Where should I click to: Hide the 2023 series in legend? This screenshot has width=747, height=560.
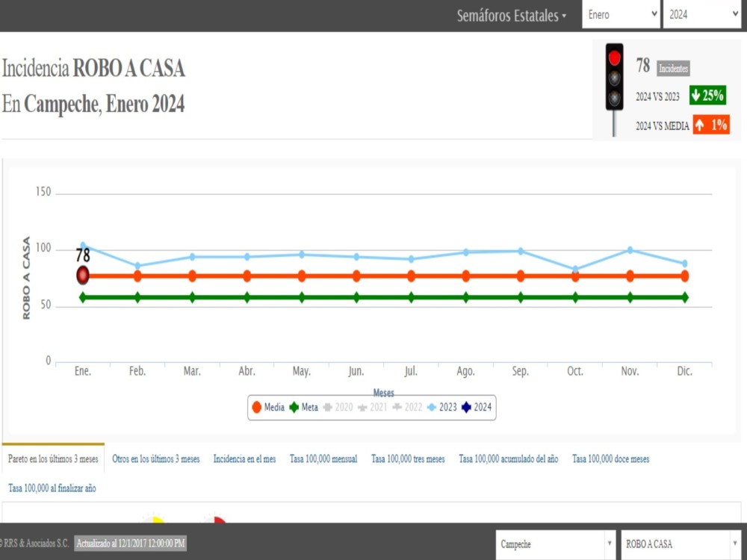tap(442, 408)
